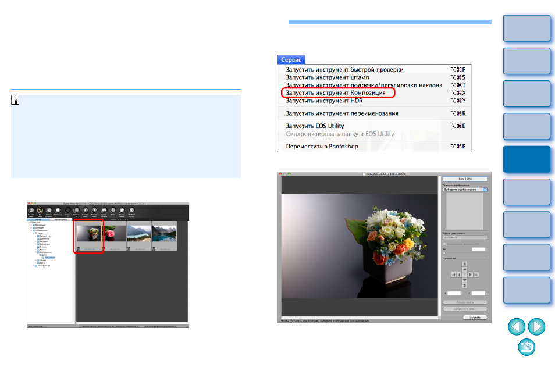Select the turquoise lake valley thumbnail
This screenshot has height=392, width=555.
tap(139, 236)
